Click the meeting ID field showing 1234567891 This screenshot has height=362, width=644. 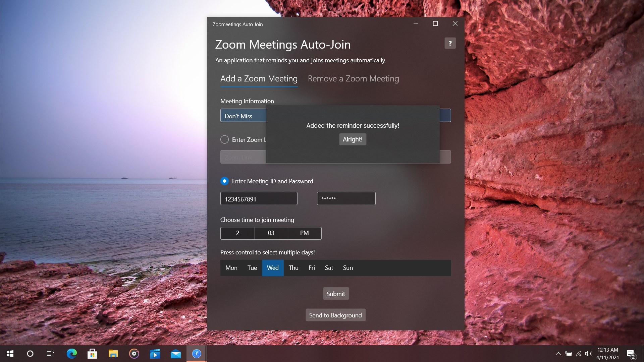pyautogui.click(x=259, y=198)
